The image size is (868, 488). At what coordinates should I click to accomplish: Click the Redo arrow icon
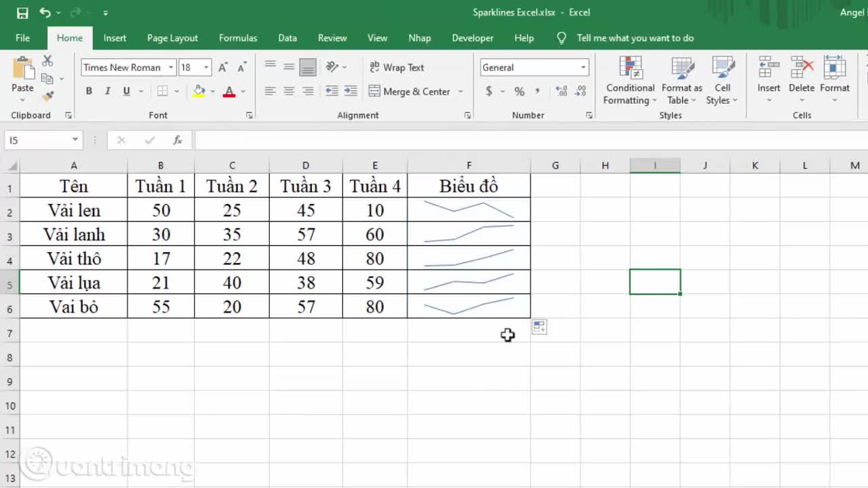coord(76,13)
